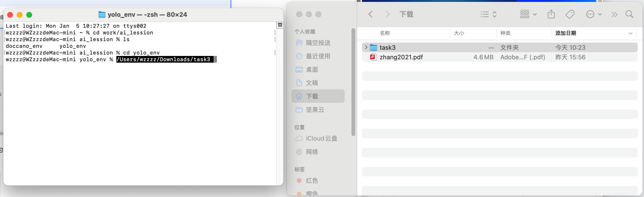The width and height of the screenshot is (644, 197).
Task: Open the list view mode switcher
Action: point(488,14)
